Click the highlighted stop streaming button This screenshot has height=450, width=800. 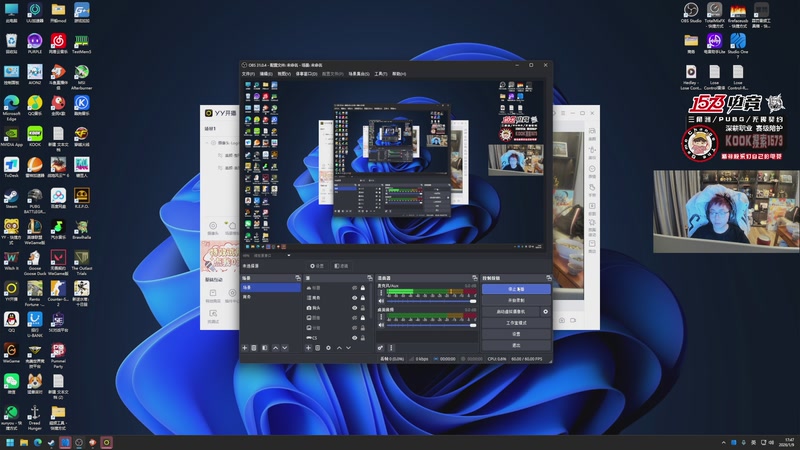[x=516, y=289]
